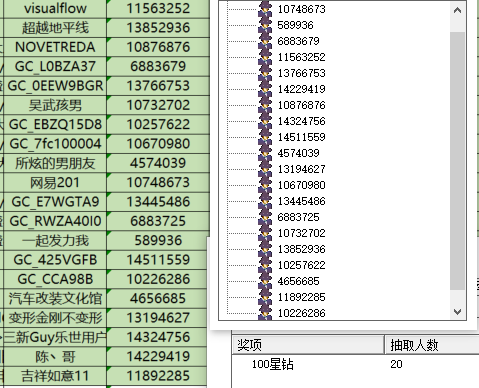Click the avatar icon beside 13852936 in list
Viewport: 479px width, 388px height.
[x=265, y=249]
